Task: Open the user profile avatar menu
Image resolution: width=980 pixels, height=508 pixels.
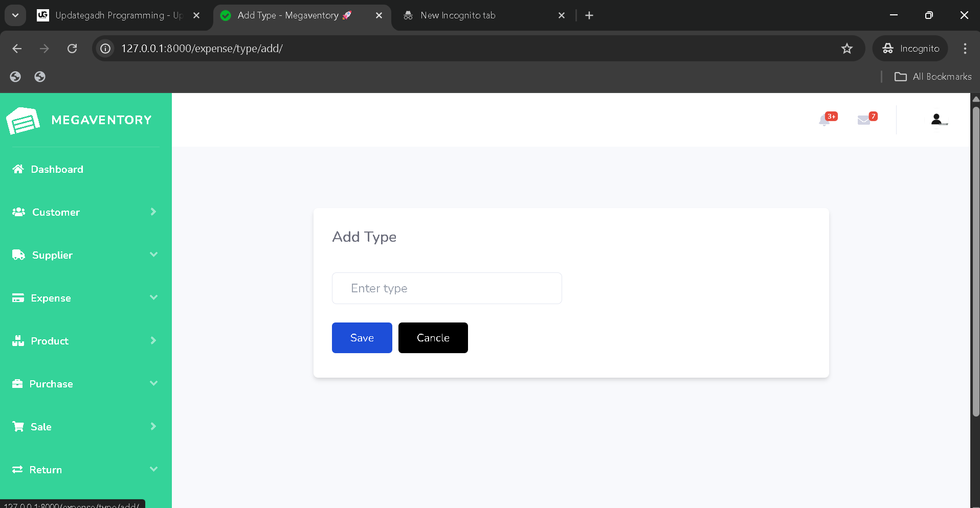Action: point(937,120)
